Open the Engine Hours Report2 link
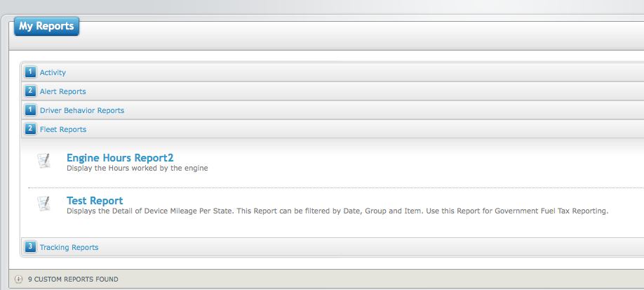The width and height of the screenshot is (644, 290). point(120,157)
